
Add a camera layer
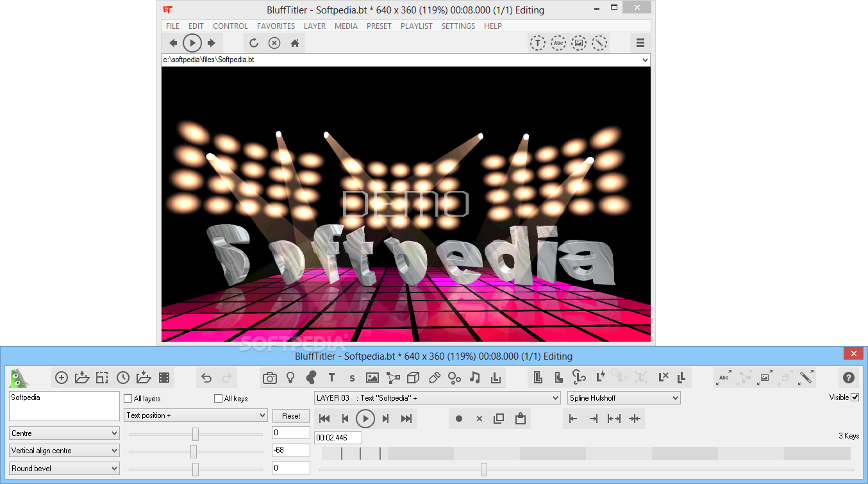pyautogui.click(x=270, y=378)
